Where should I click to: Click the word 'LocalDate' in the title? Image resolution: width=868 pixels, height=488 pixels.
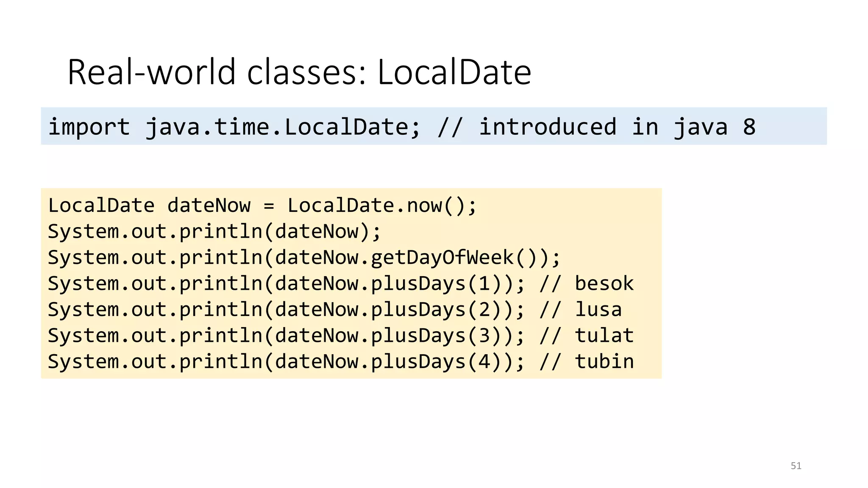point(453,72)
